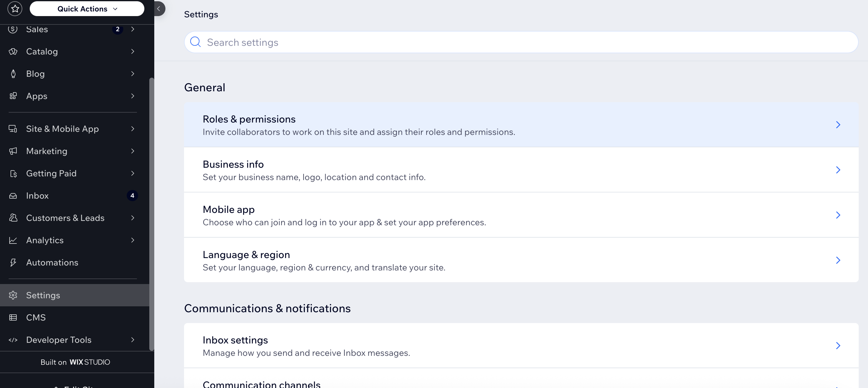Viewport: 868px width, 388px height.
Task: Expand the Site & Mobile App chevron
Action: tap(133, 129)
